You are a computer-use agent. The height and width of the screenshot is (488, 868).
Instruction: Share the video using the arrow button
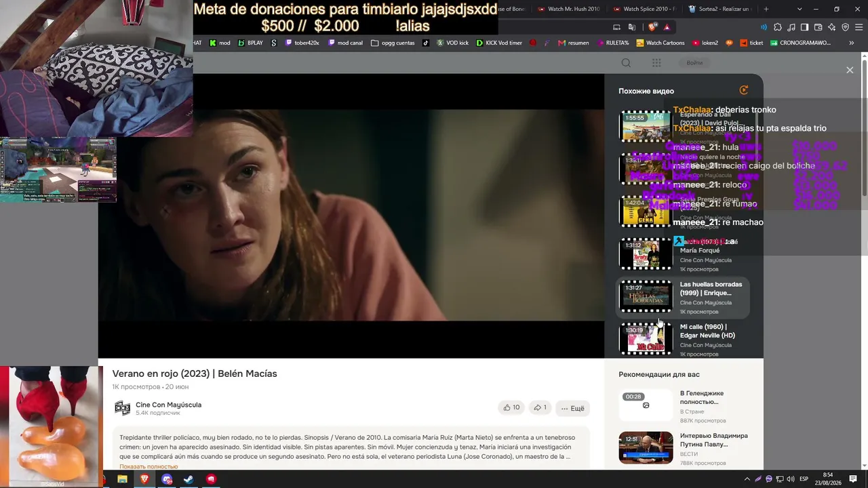540,408
